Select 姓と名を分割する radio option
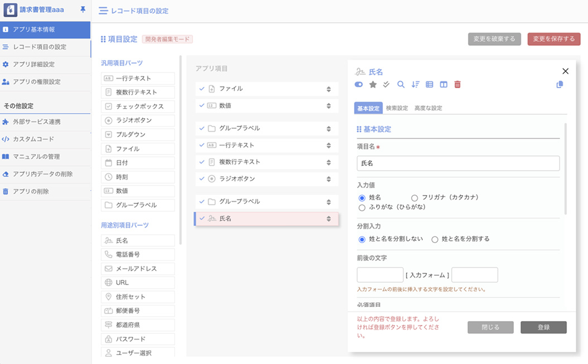The image size is (588, 364). pos(435,240)
